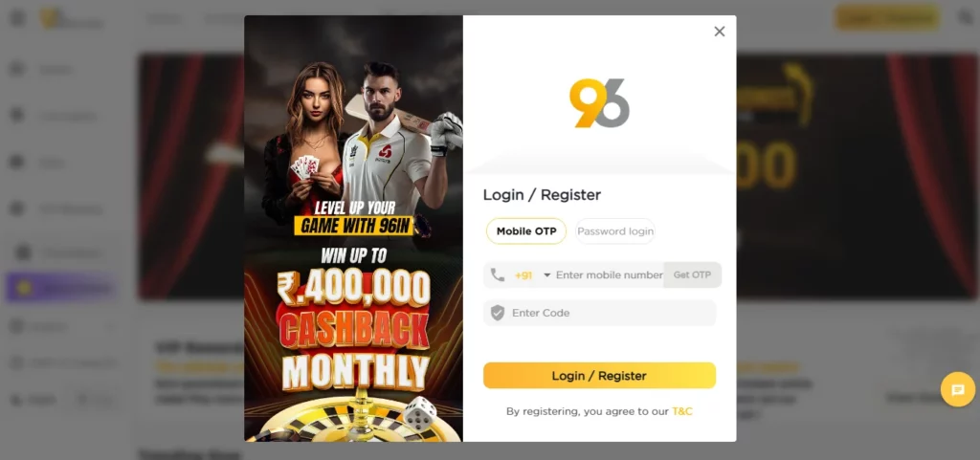This screenshot has width=980, height=460.
Task: Switch to Mobile OTP login method
Action: point(526,230)
